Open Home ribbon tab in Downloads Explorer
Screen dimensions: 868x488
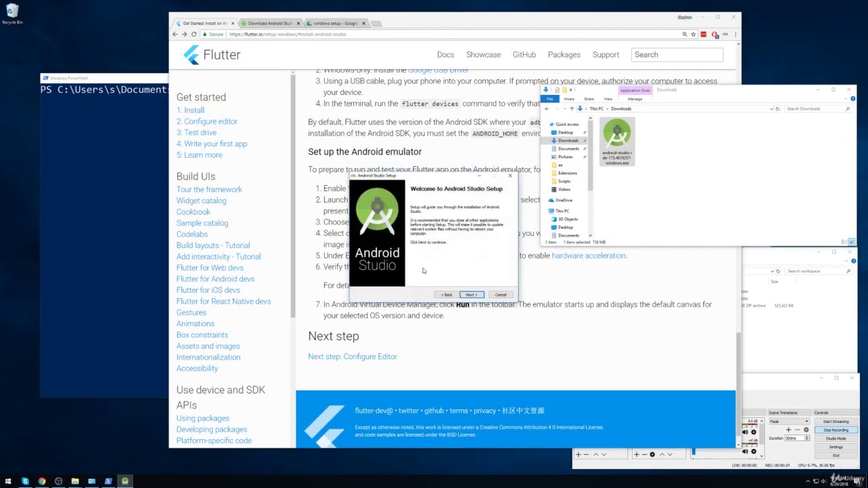click(569, 99)
